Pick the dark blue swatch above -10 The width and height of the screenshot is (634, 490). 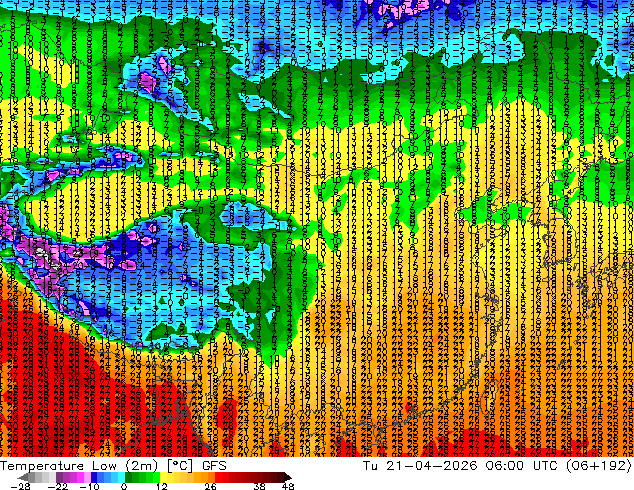94,477
